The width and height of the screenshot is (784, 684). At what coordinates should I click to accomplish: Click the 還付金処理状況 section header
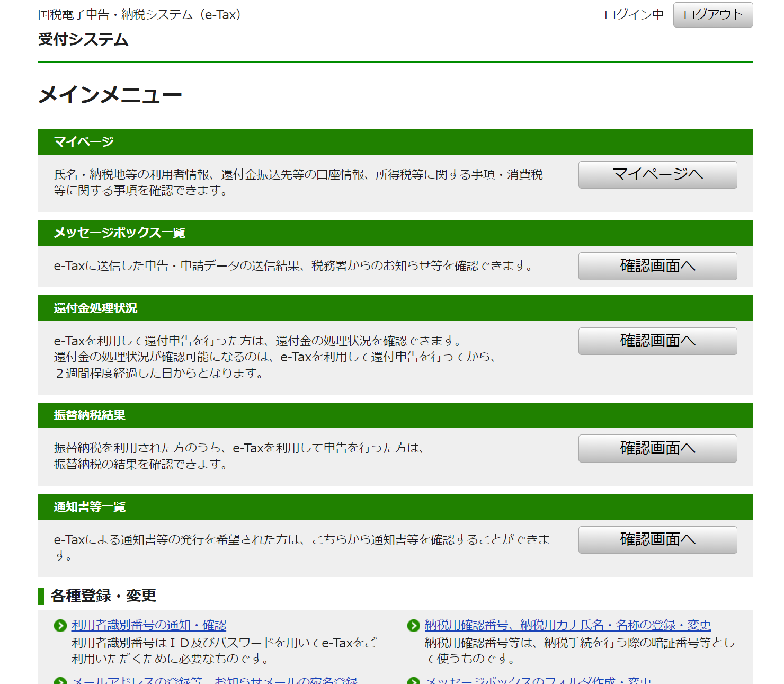click(95, 308)
